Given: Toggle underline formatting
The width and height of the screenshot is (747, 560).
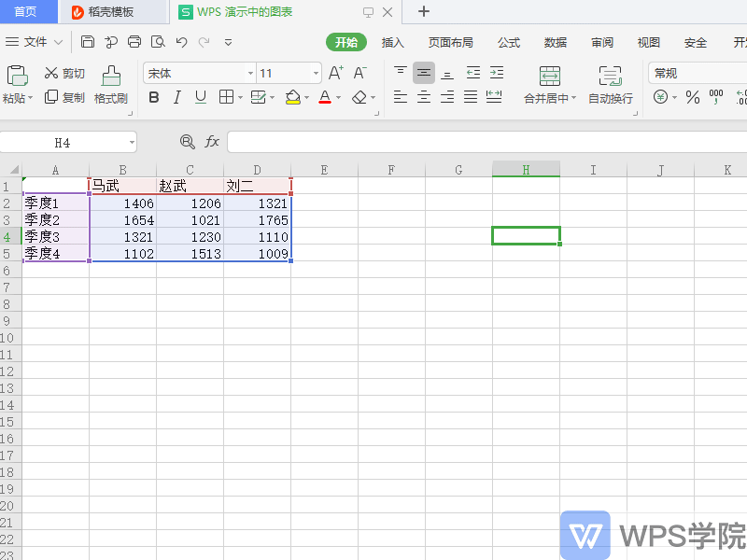Looking at the screenshot, I should click(x=201, y=98).
